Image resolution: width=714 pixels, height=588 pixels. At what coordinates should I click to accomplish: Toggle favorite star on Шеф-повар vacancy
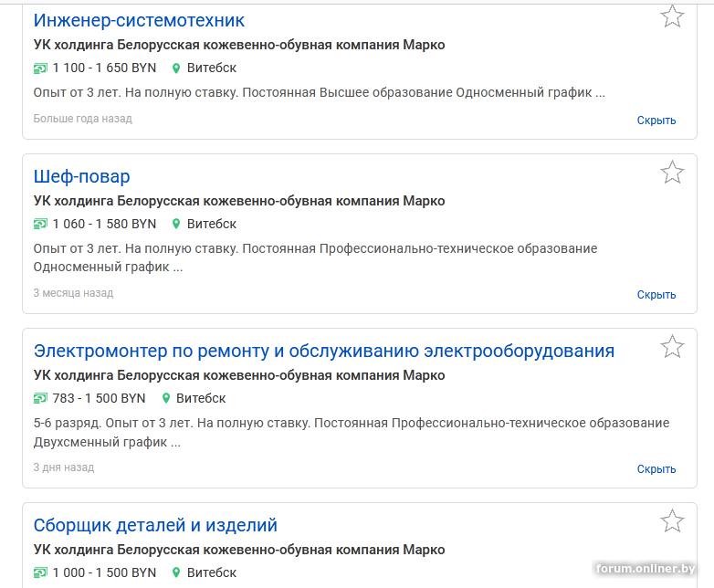(x=672, y=173)
